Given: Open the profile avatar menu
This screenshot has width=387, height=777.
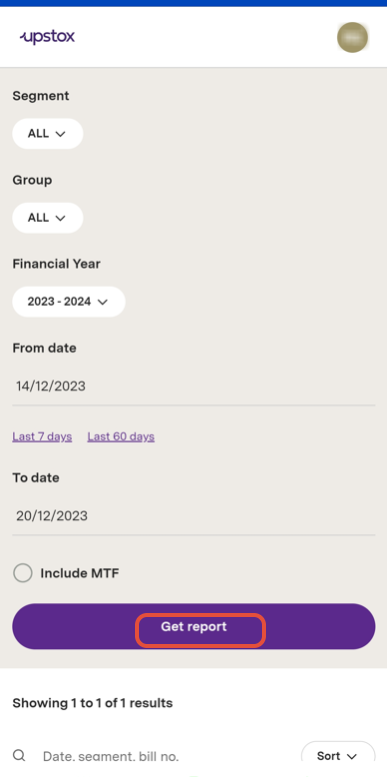Looking at the screenshot, I should coord(352,37).
